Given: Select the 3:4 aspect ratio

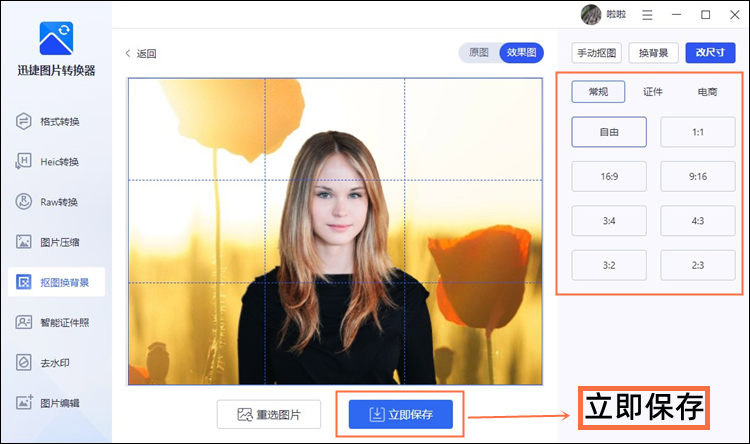Looking at the screenshot, I should 609,221.
